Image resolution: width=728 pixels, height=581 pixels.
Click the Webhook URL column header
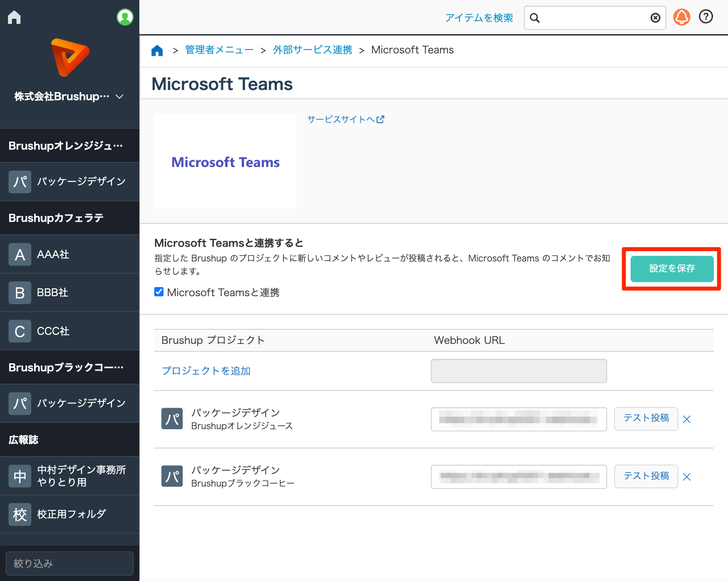click(469, 341)
